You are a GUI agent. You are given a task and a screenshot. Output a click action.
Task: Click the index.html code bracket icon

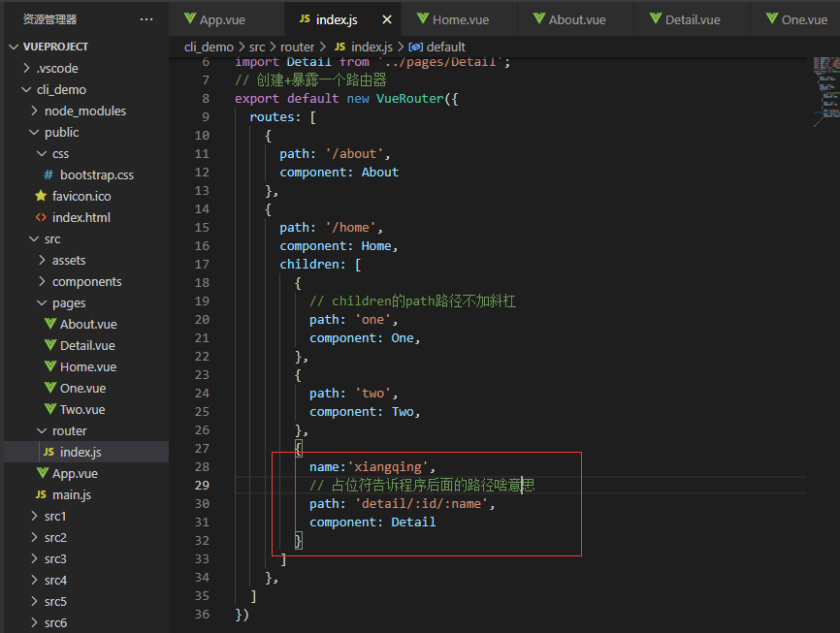coord(41,217)
